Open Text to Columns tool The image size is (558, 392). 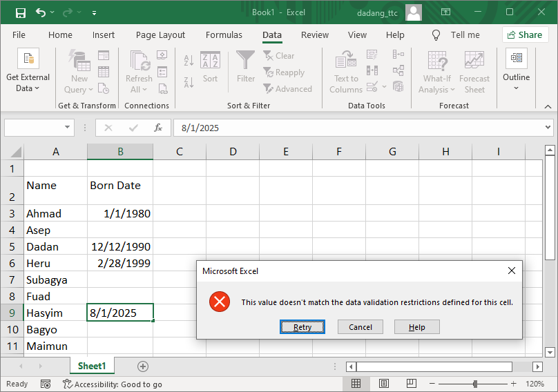point(346,72)
